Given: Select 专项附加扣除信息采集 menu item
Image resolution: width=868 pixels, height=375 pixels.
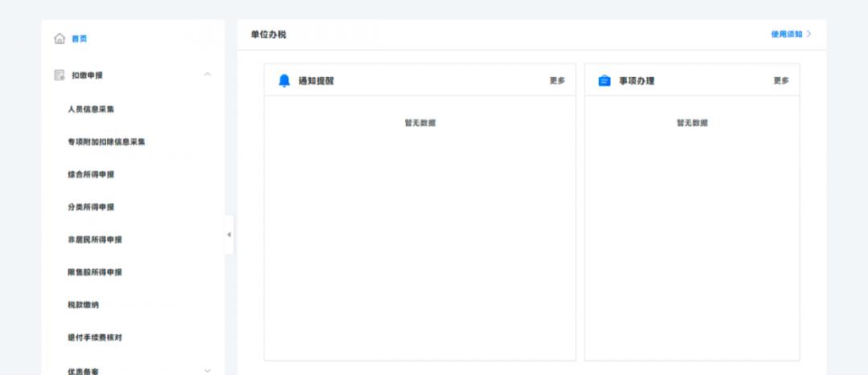Looking at the screenshot, I should tap(106, 142).
